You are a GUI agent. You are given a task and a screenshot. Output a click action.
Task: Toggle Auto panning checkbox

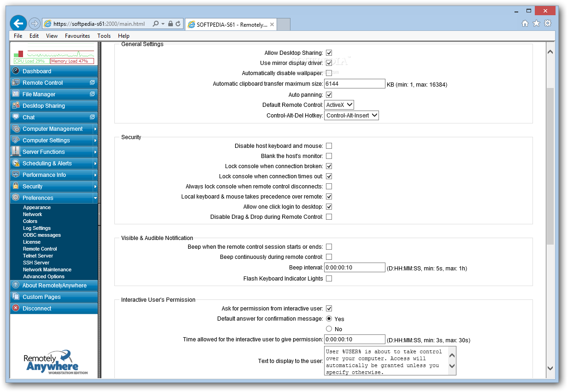[x=329, y=95]
